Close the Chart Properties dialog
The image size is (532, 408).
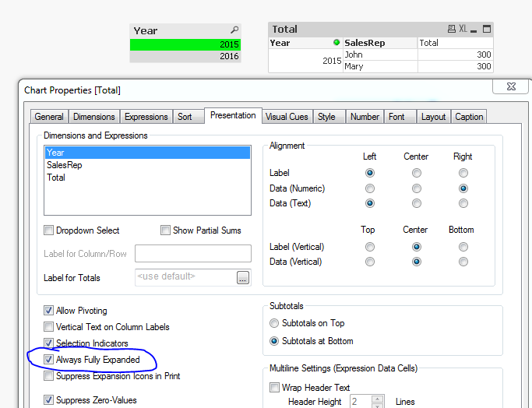coord(511,86)
